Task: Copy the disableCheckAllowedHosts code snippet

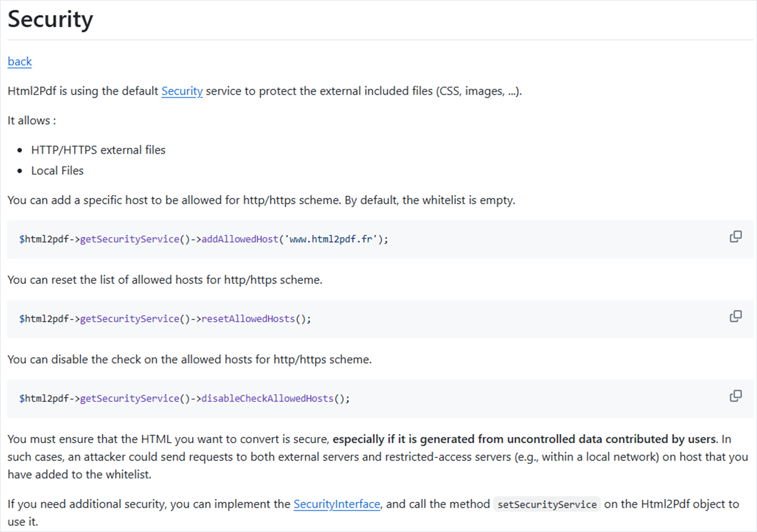Action: [735, 396]
